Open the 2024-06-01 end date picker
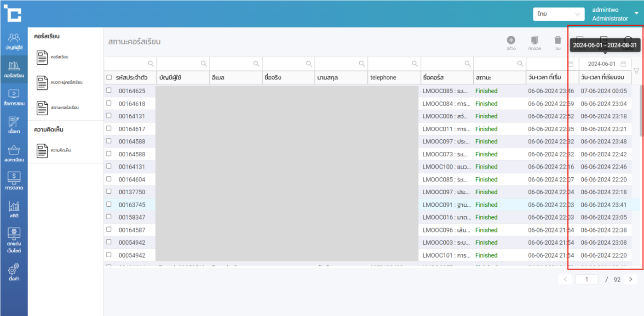644x316 pixels. (606, 64)
